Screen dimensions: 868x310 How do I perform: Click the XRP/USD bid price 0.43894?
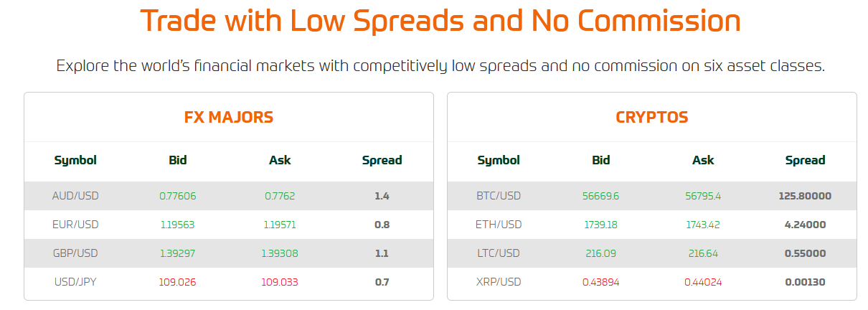601,282
